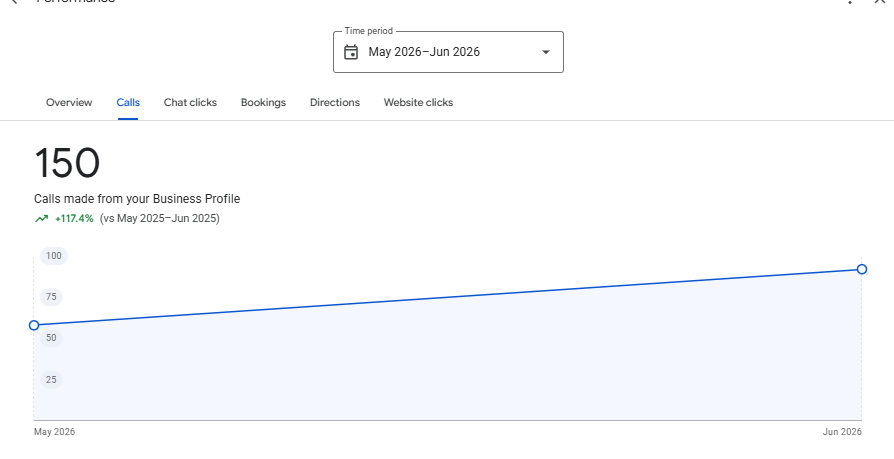The height and width of the screenshot is (459, 894).
Task: Click the 'Jun 2026' x-axis label
Action: (x=842, y=432)
